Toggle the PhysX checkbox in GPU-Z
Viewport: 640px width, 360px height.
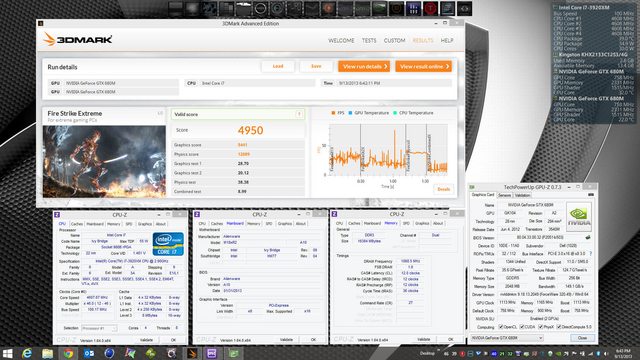click(540, 327)
